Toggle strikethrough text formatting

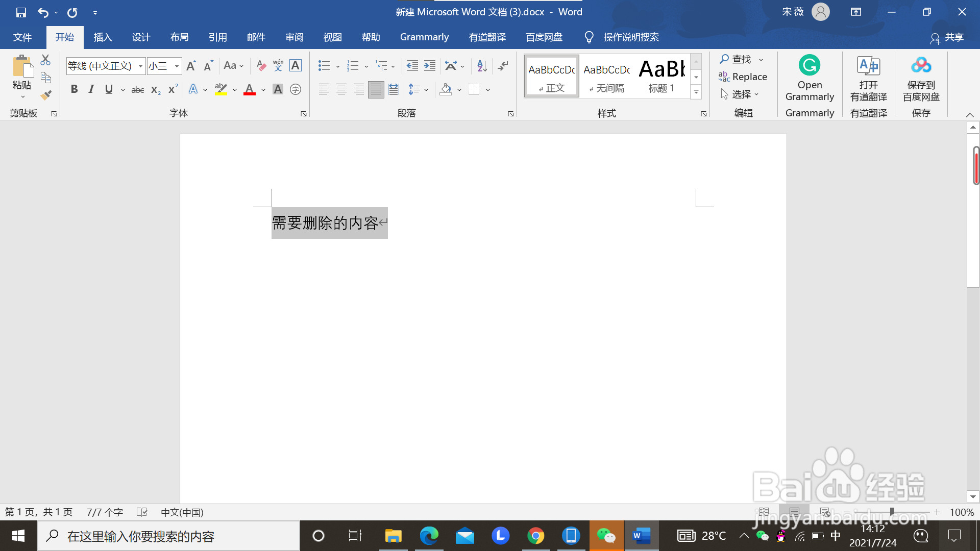(137, 90)
